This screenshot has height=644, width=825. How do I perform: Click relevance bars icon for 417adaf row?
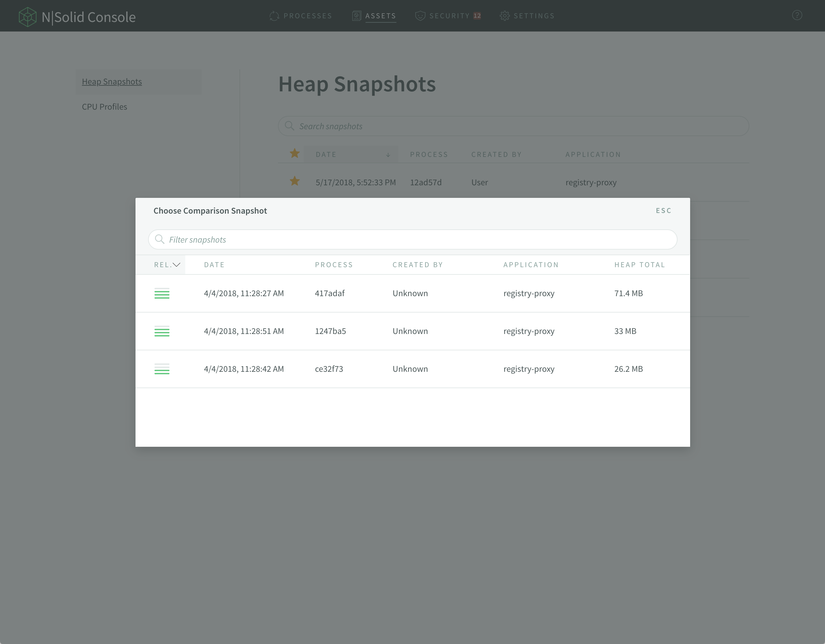tap(162, 293)
